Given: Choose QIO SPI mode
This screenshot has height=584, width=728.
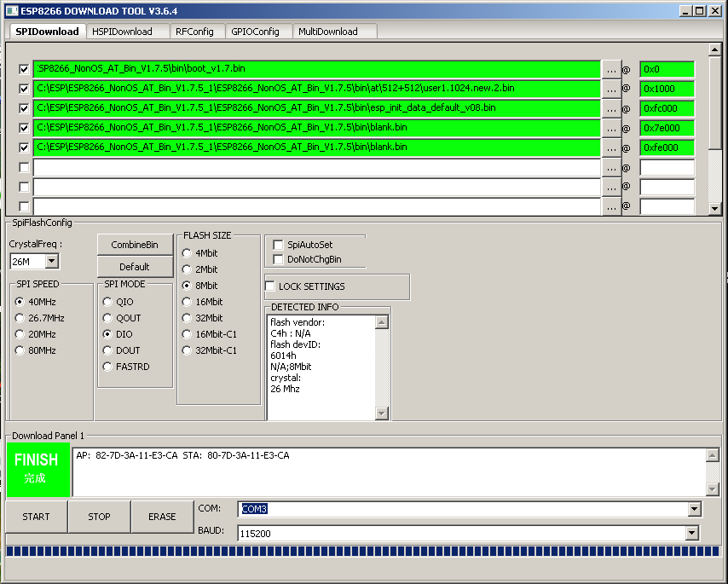Looking at the screenshot, I should coord(107,302).
